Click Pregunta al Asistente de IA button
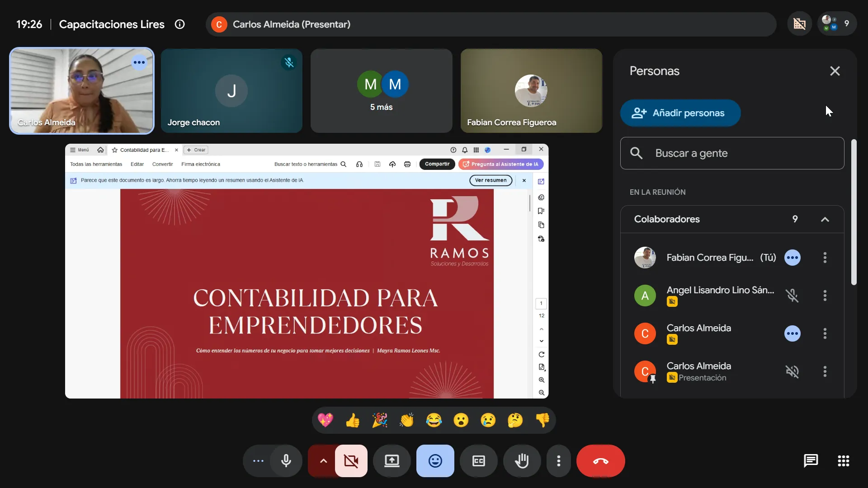The height and width of the screenshot is (488, 868). (x=501, y=164)
